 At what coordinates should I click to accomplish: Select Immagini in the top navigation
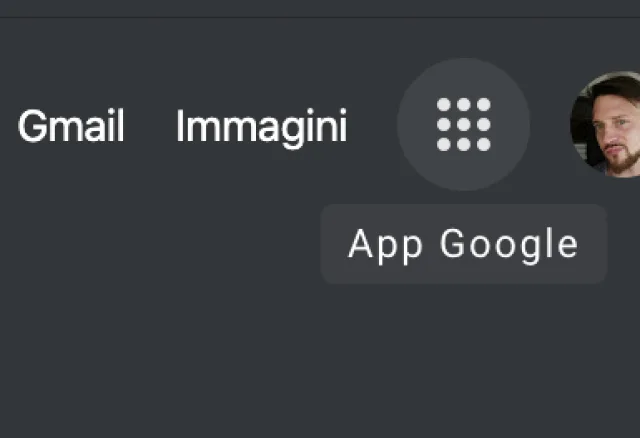click(x=261, y=127)
